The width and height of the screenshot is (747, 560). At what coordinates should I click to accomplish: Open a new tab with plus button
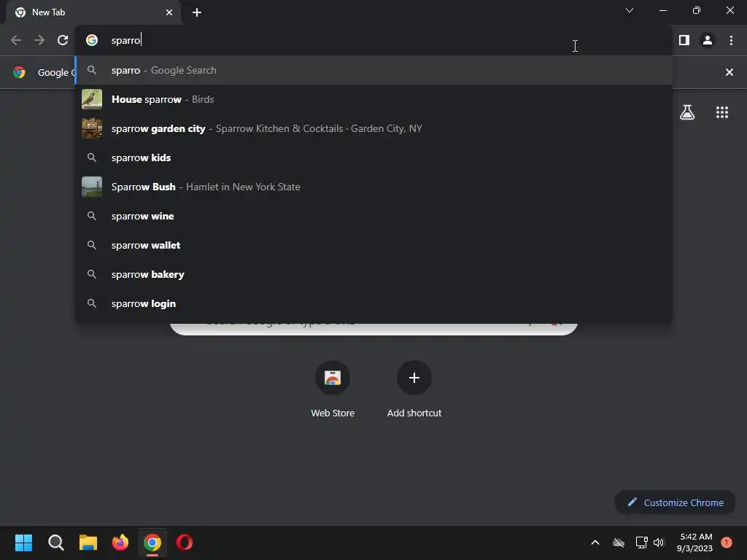coord(197,12)
